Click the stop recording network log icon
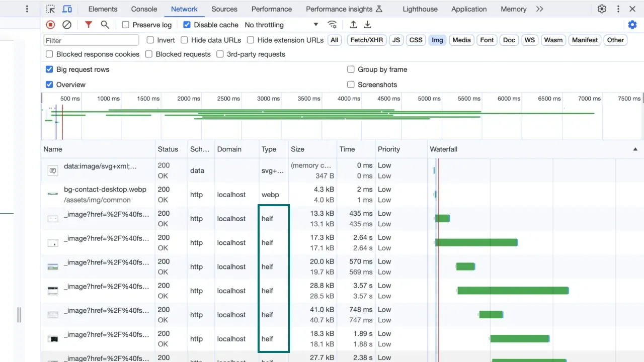The width and height of the screenshot is (644, 362). coord(50,25)
